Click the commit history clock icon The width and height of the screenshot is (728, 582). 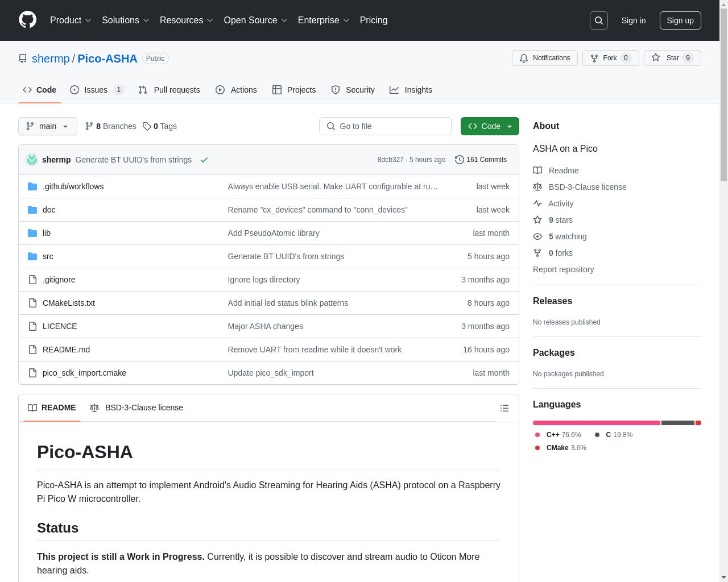(x=460, y=160)
